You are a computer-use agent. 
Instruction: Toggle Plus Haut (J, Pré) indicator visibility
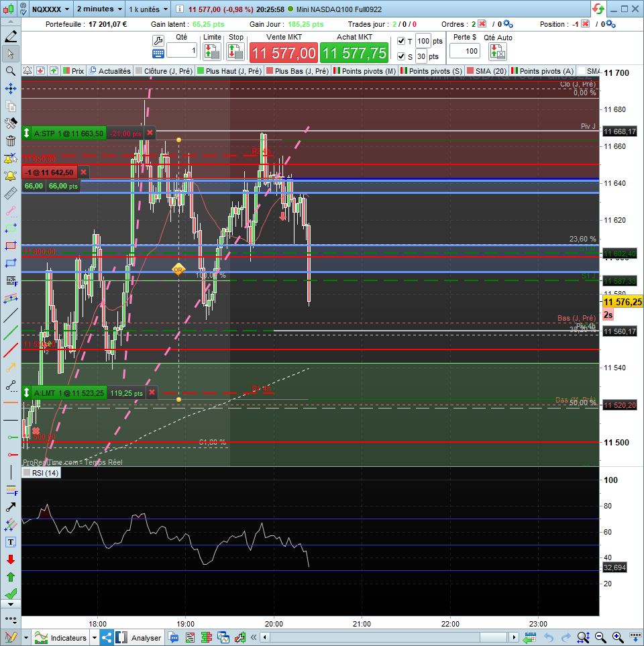point(201,71)
